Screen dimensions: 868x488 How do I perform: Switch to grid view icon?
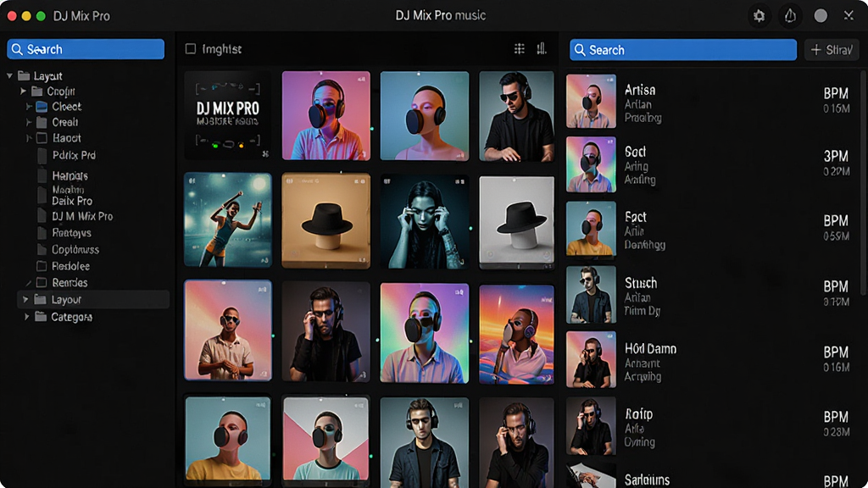520,48
